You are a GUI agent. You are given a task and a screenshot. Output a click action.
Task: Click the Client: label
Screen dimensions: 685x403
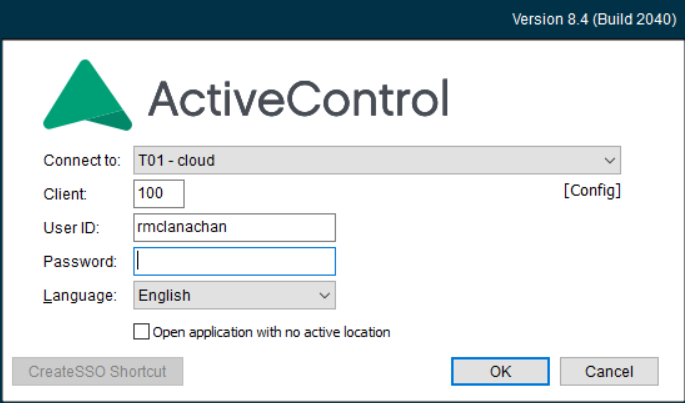tap(65, 194)
